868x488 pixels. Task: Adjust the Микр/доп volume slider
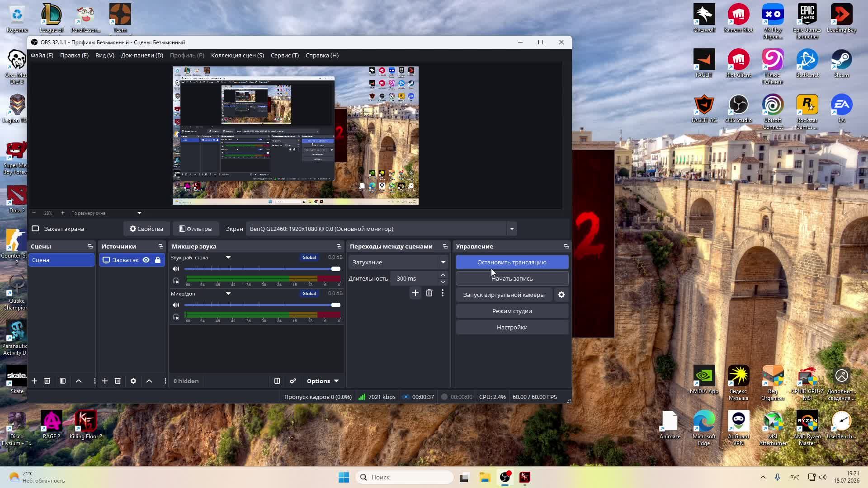tap(262, 305)
